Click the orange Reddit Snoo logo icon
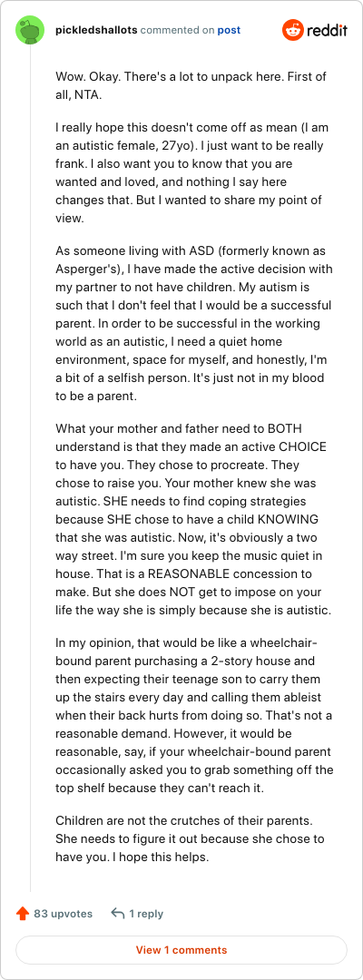This screenshot has width=363, height=980. click(293, 30)
